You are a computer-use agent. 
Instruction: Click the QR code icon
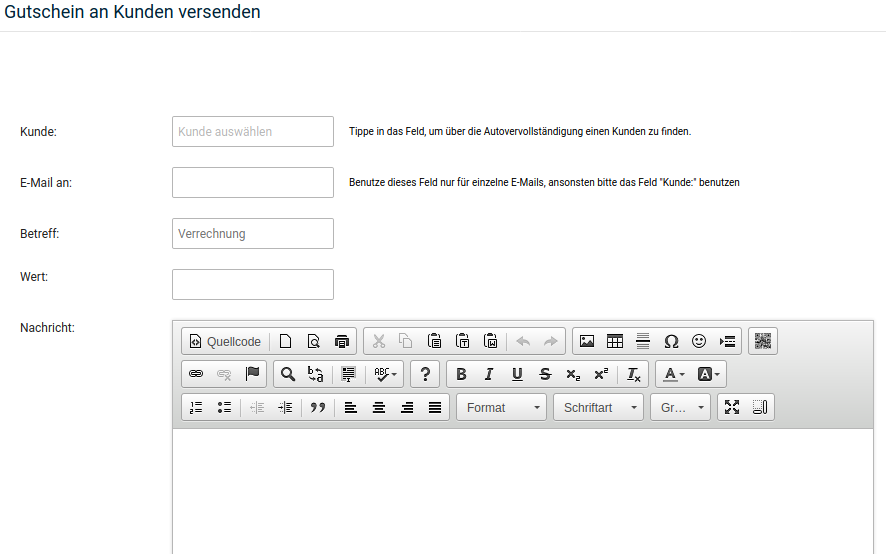763,341
